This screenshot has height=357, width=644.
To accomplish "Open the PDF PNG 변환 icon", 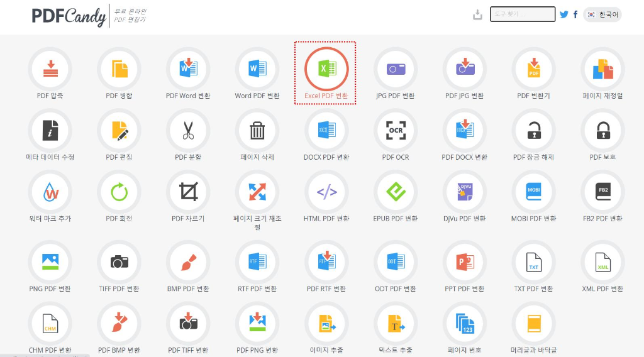I will click(257, 323).
